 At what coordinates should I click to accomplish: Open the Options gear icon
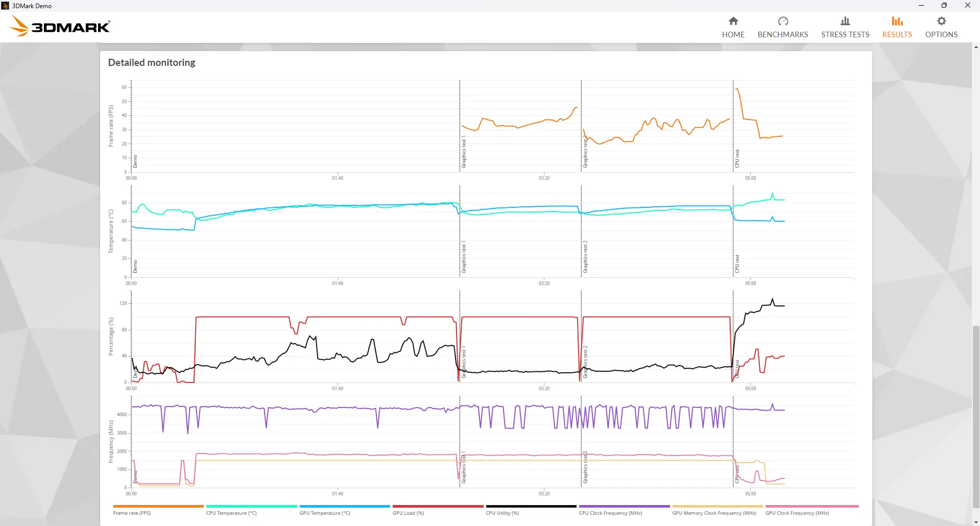[941, 21]
